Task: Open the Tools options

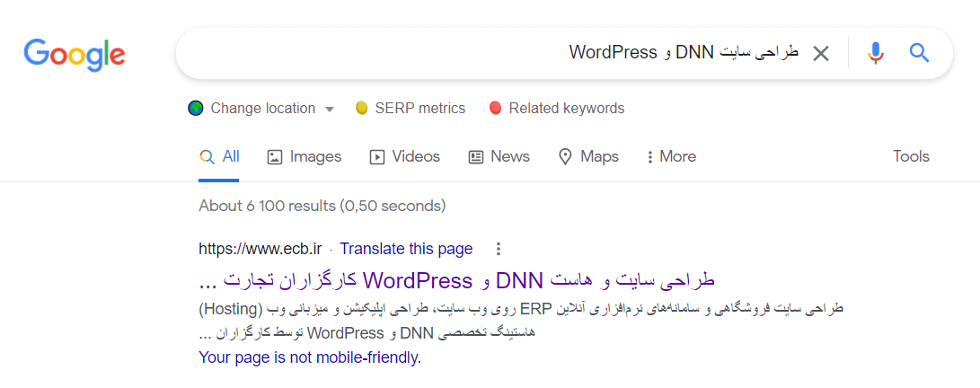Action: point(911,156)
